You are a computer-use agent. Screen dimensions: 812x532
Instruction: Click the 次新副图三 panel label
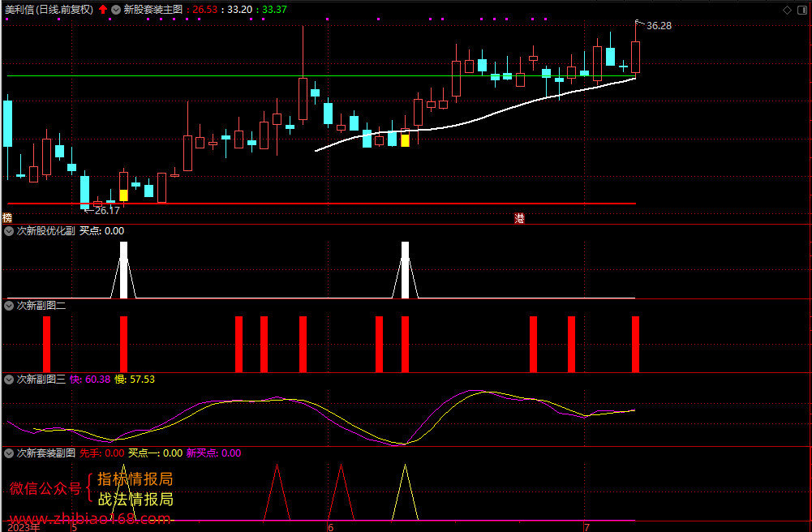(41, 380)
